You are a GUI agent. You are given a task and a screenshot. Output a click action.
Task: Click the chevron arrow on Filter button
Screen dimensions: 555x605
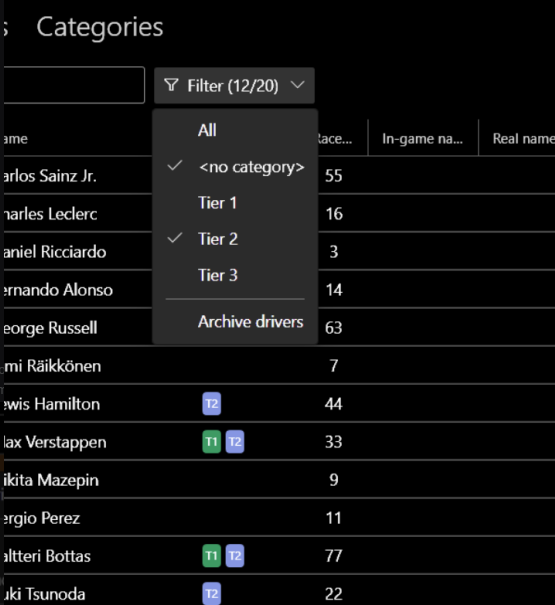click(298, 85)
